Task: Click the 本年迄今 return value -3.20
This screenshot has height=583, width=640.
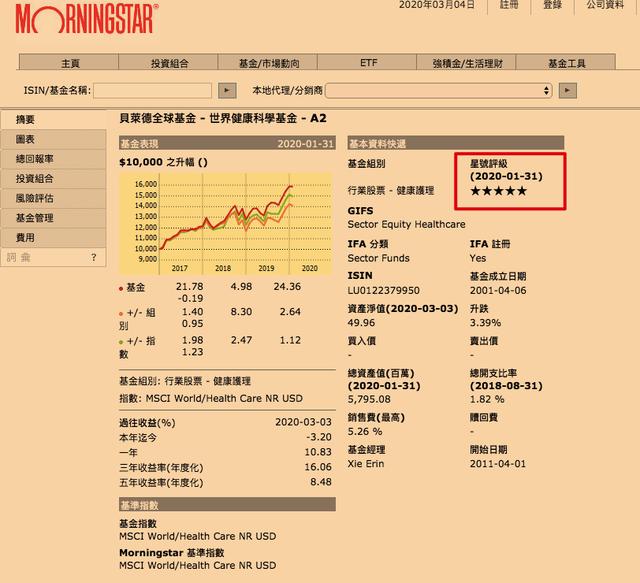Action: point(319,437)
